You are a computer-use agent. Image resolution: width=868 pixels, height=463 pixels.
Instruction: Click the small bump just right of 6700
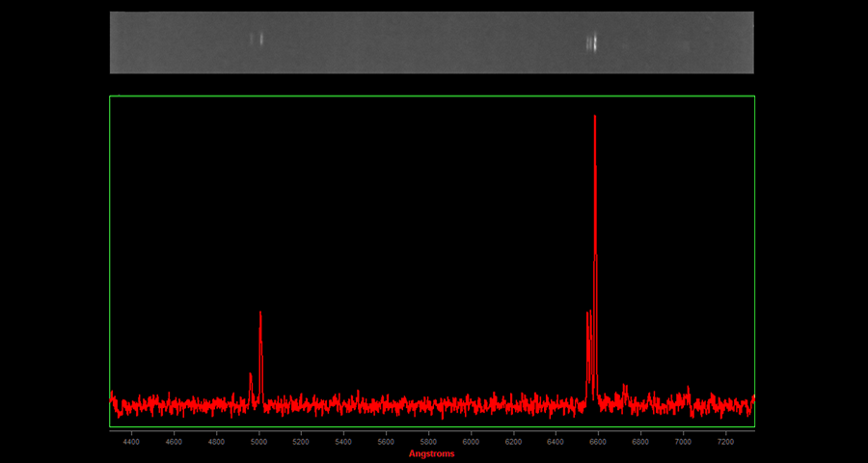point(625,387)
